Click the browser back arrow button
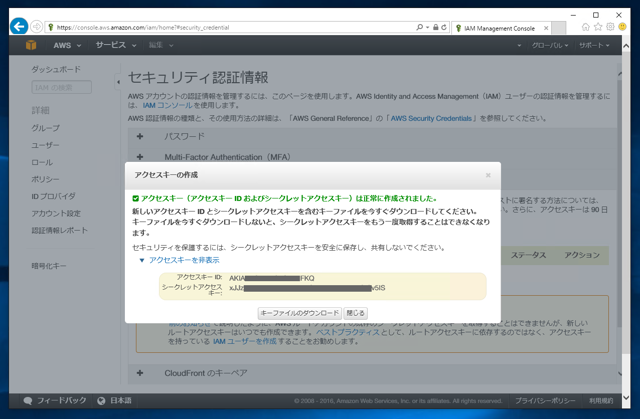The height and width of the screenshot is (419, 640). coord(19,27)
